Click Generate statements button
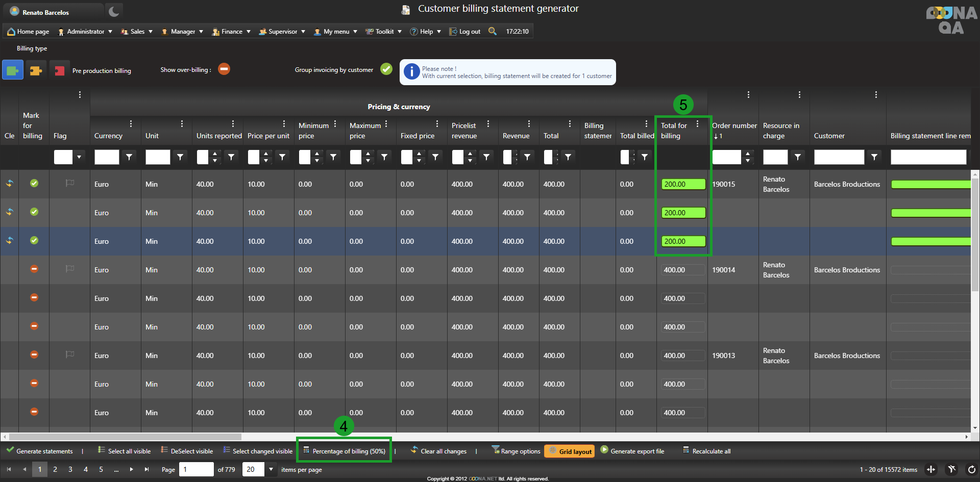980x482 pixels. 40,451
